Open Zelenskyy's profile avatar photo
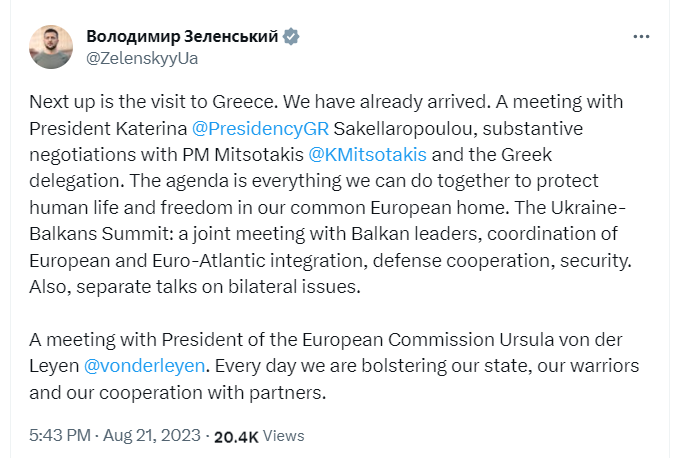Screen dimensions: 678x458 (51, 47)
